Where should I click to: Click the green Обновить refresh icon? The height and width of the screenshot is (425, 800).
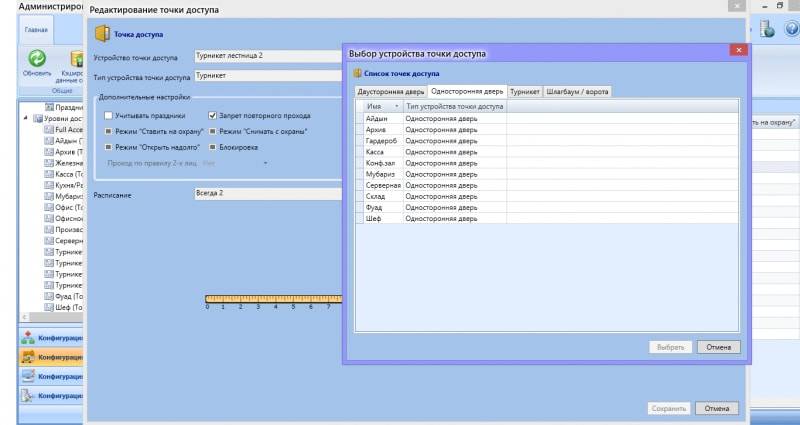pos(37,59)
